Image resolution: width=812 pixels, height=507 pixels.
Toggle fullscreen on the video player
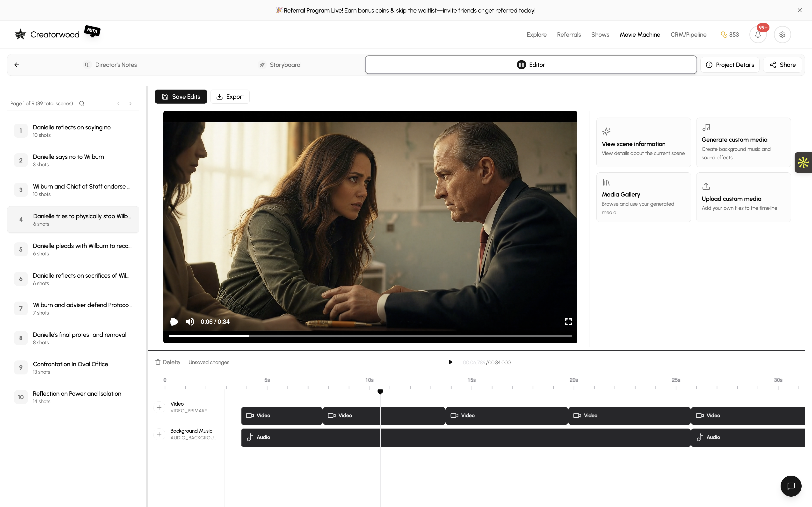(x=568, y=321)
